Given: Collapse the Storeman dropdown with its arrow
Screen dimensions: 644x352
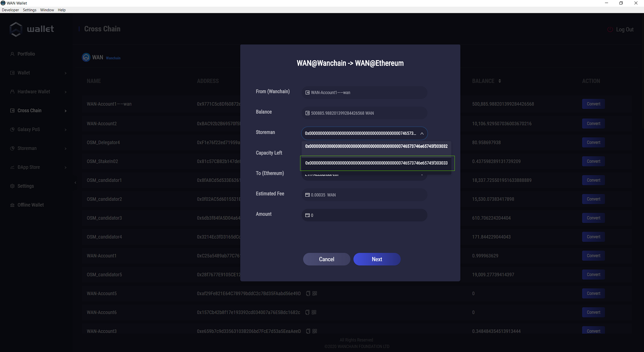Looking at the screenshot, I should coord(422,133).
